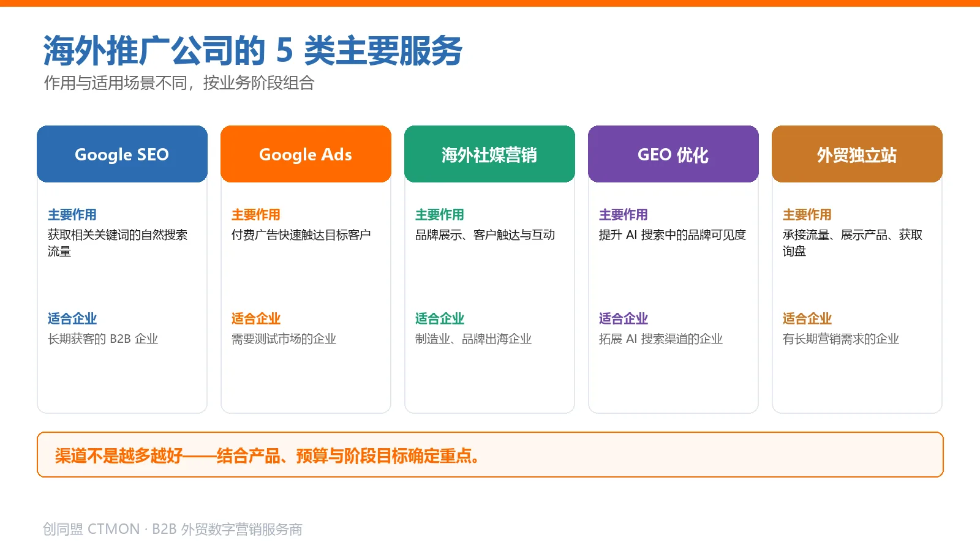Viewport: 980px width, 551px height.
Task: Select text '长期获客的 B2B 企业'
Action: (x=103, y=339)
